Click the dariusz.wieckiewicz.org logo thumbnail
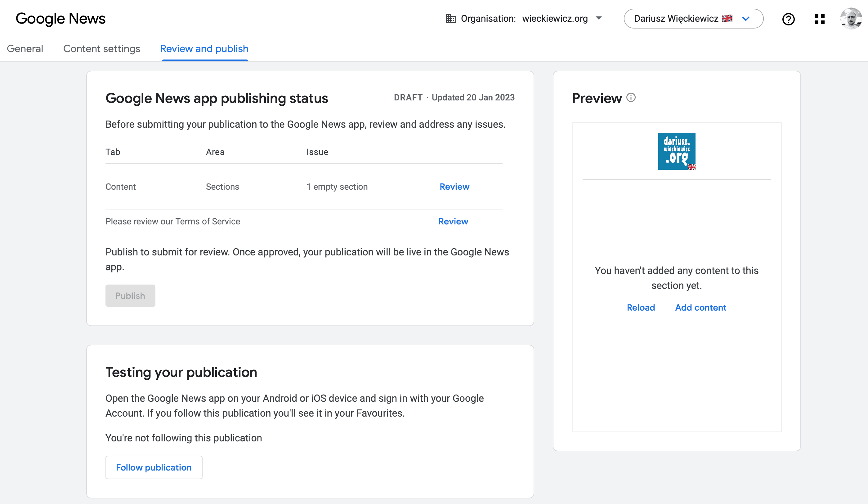 [677, 151]
